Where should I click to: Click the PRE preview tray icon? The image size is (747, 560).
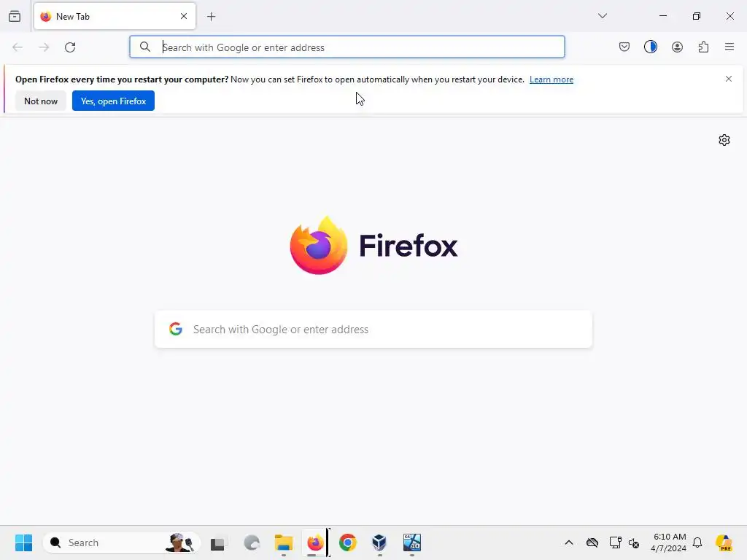click(x=724, y=542)
